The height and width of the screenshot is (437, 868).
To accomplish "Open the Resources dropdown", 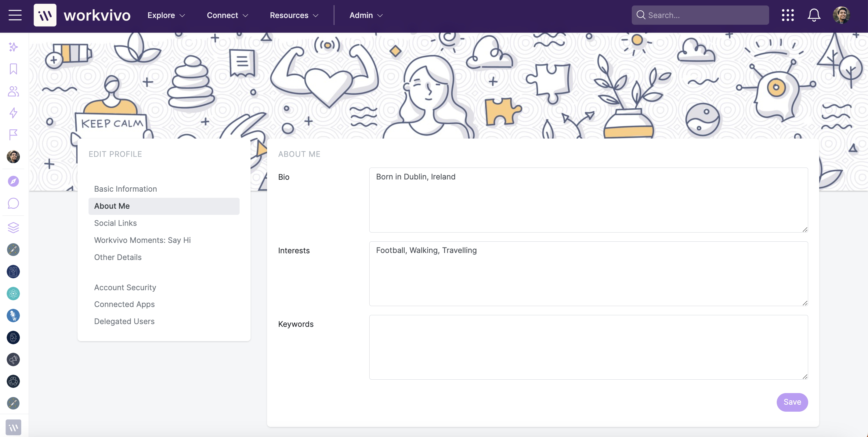I will (294, 15).
